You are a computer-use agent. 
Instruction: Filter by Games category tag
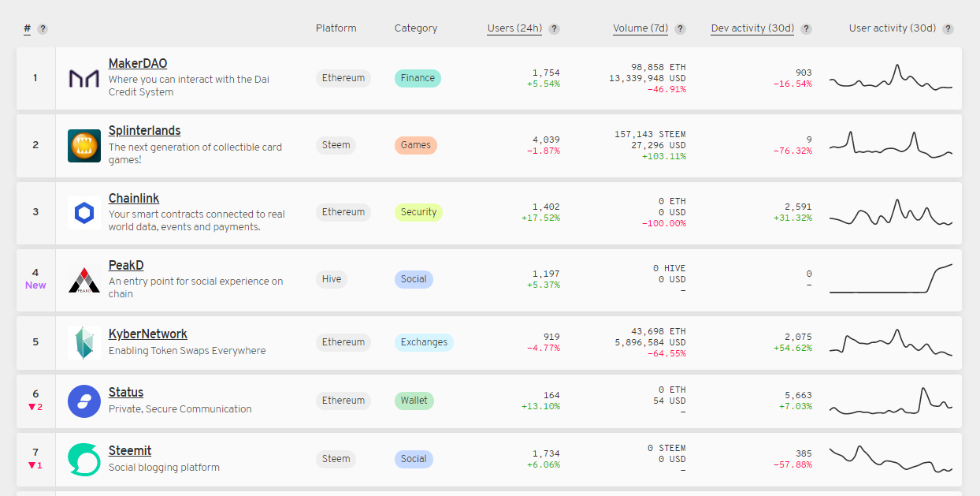click(416, 145)
